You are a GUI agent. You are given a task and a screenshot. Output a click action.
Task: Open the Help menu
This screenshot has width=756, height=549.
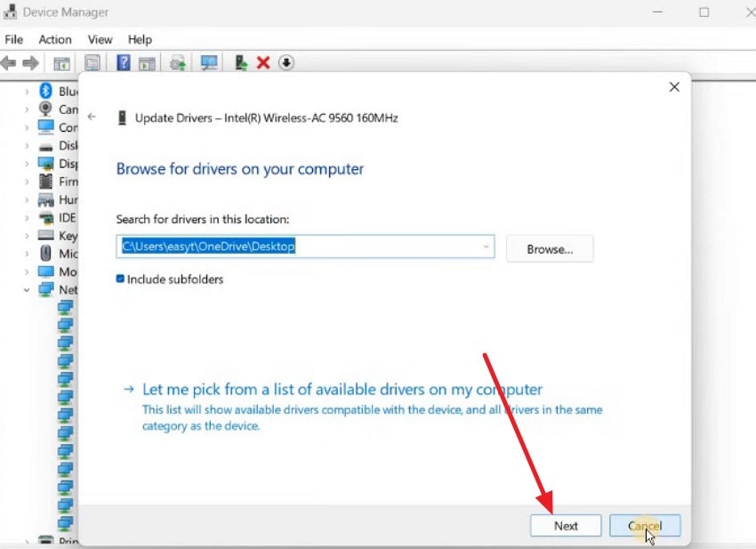tap(140, 39)
